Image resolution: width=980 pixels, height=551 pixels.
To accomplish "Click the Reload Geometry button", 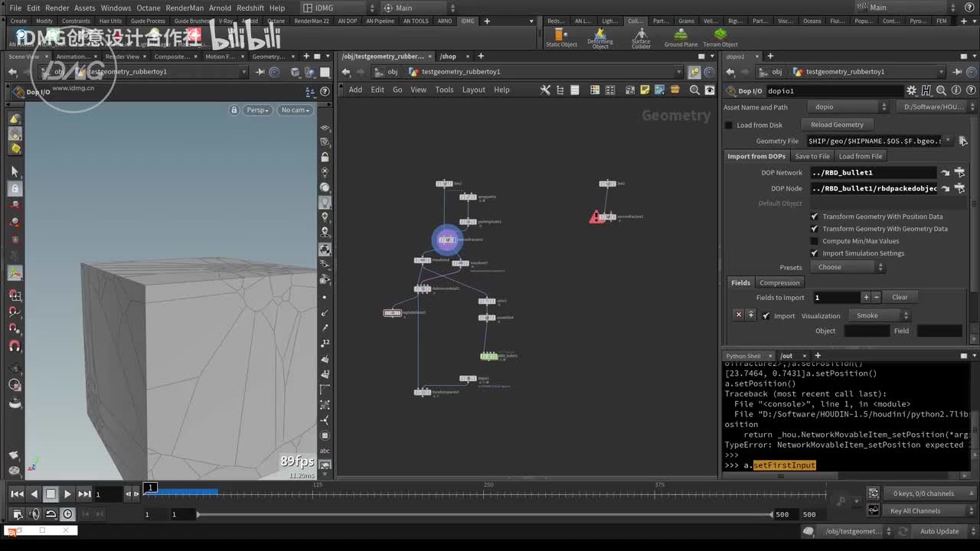I will click(x=837, y=125).
